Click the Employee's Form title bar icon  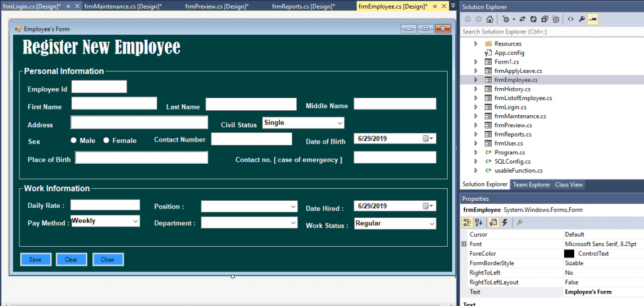(18, 29)
